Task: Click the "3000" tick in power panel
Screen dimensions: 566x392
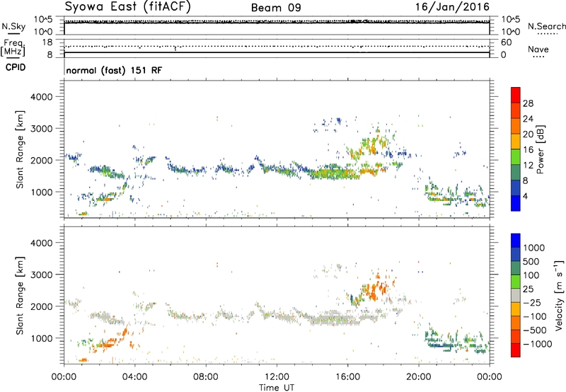Action: click(42, 129)
